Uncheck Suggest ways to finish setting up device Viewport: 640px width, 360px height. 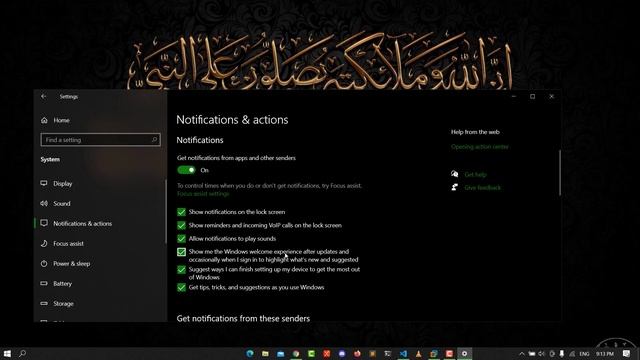pyautogui.click(x=181, y=270)
